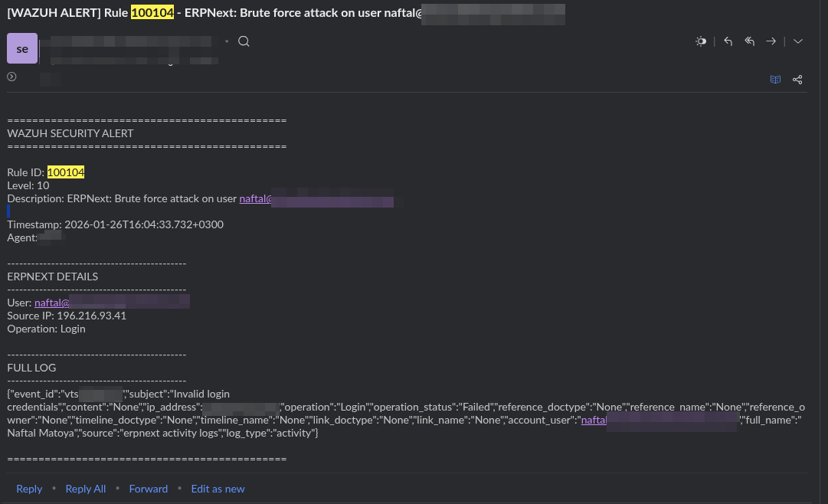Click the reply arrow icon
Screen dimensions: 828x504
(x=728, y=41)
